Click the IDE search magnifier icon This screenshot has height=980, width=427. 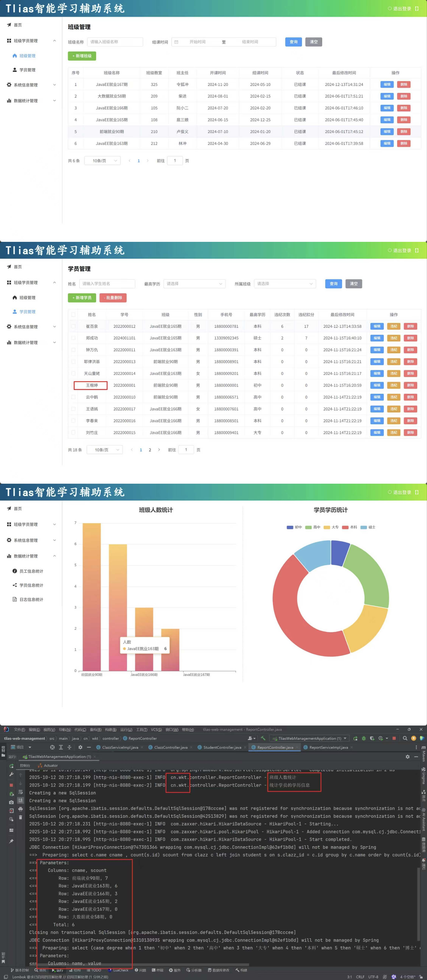[405, 738]
